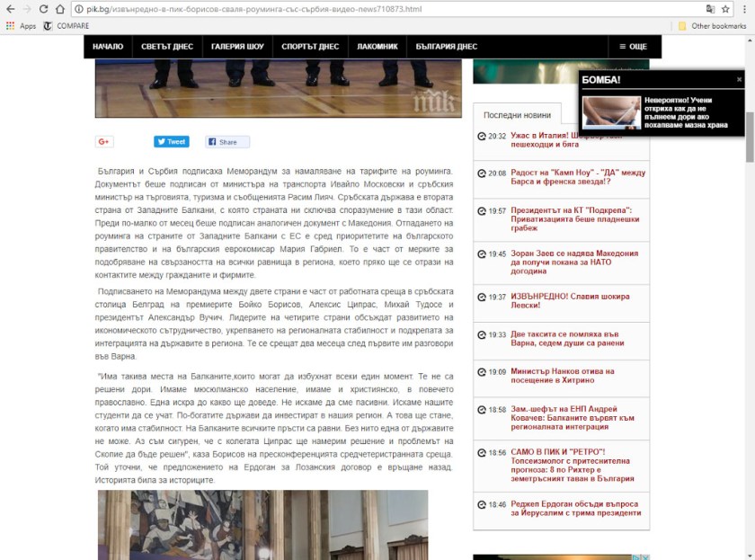The height and width of the screenshot is (560, 755).
Task: Click the Google+ share button
Action: click(104, 142)
